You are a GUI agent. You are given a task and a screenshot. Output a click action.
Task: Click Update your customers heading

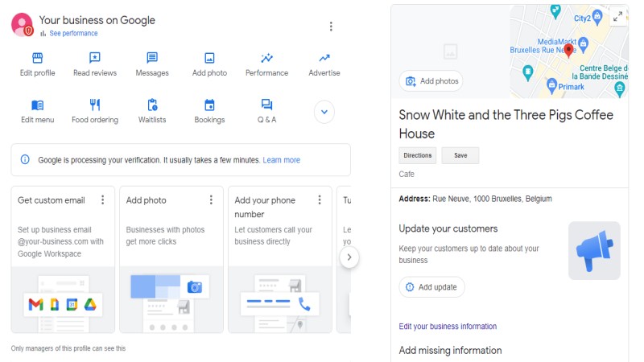point(448,228)
